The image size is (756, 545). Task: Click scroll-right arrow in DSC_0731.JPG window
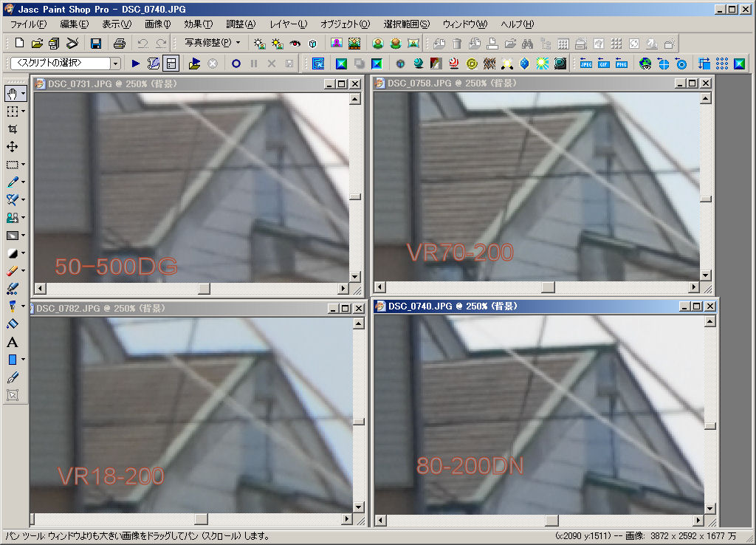[x=343, y=289]
